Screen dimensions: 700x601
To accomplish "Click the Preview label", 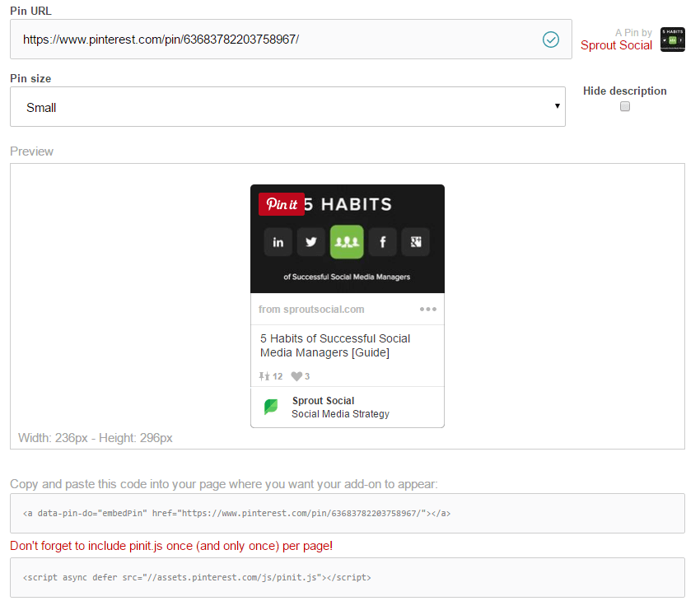I will [x=31, y=151].
